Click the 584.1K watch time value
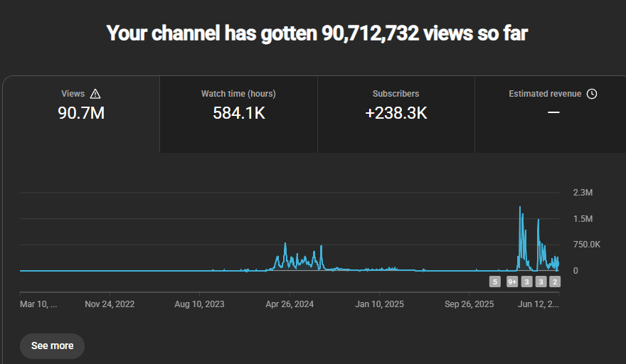 coord(239,113)
